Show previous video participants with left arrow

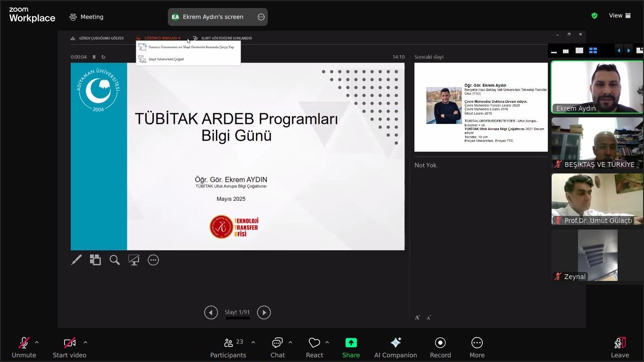[619, 50]
